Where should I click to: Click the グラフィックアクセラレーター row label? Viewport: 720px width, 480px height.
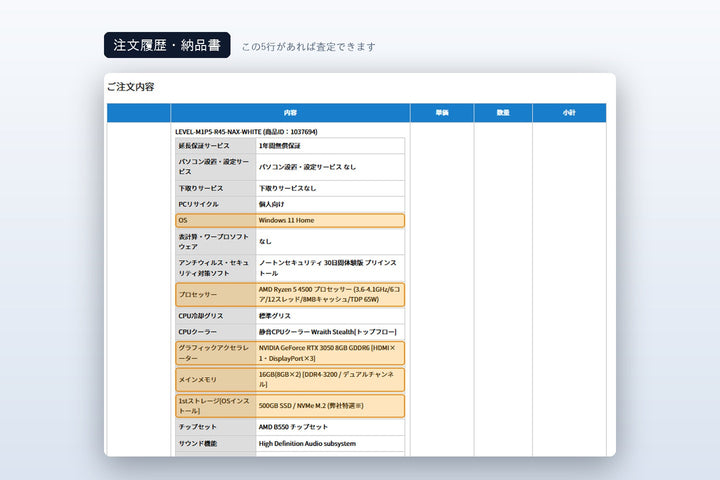coord(214,353)
